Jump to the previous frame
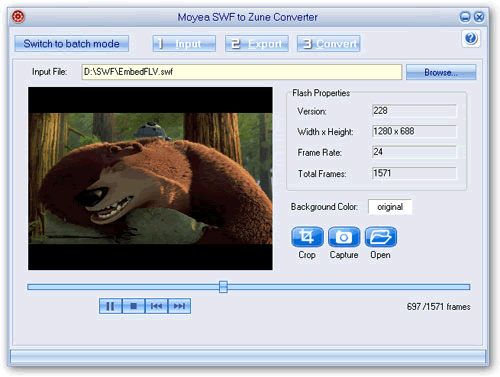 pos(156,306)
